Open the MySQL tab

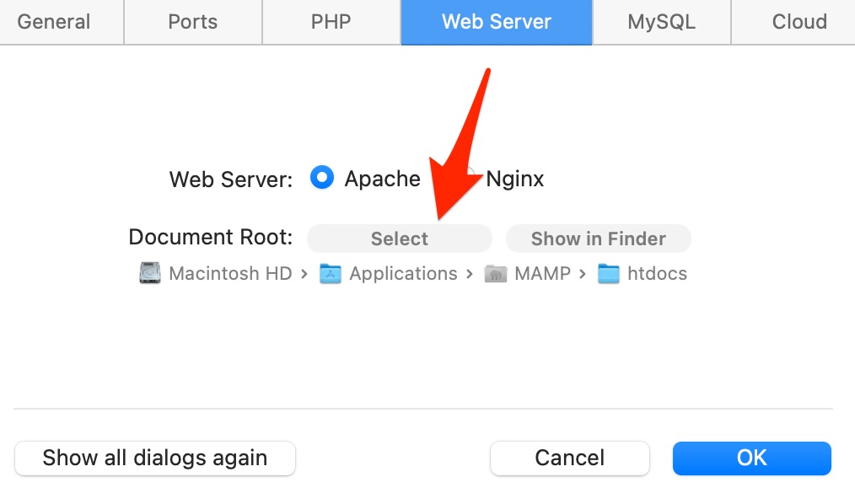point(662,22)
